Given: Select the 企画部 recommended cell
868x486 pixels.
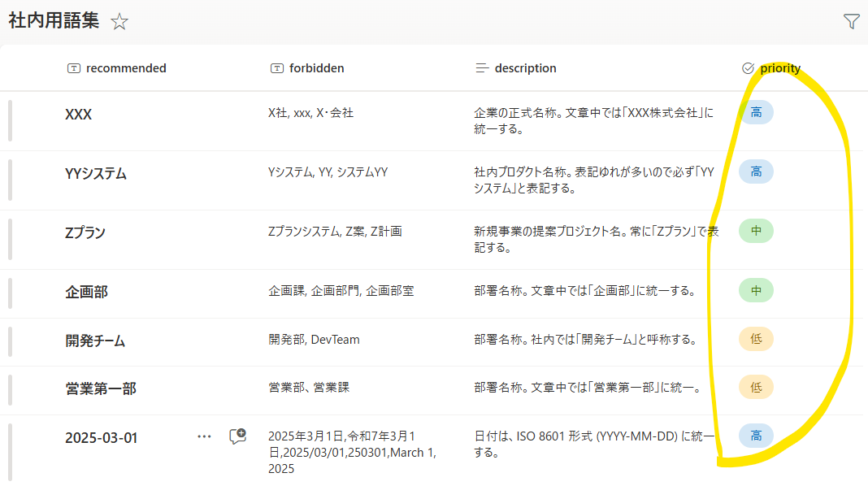Looking at the screenshot, I should [86, 293].
